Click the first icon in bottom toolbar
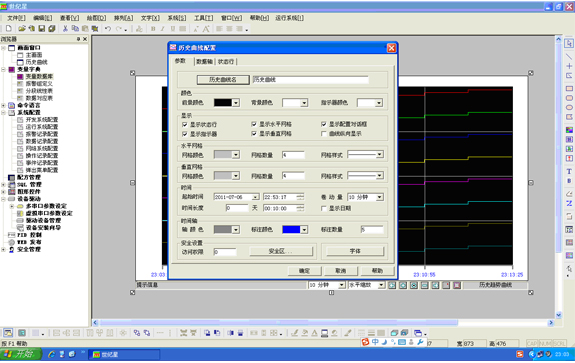575x363 pixels. [8, 333]
